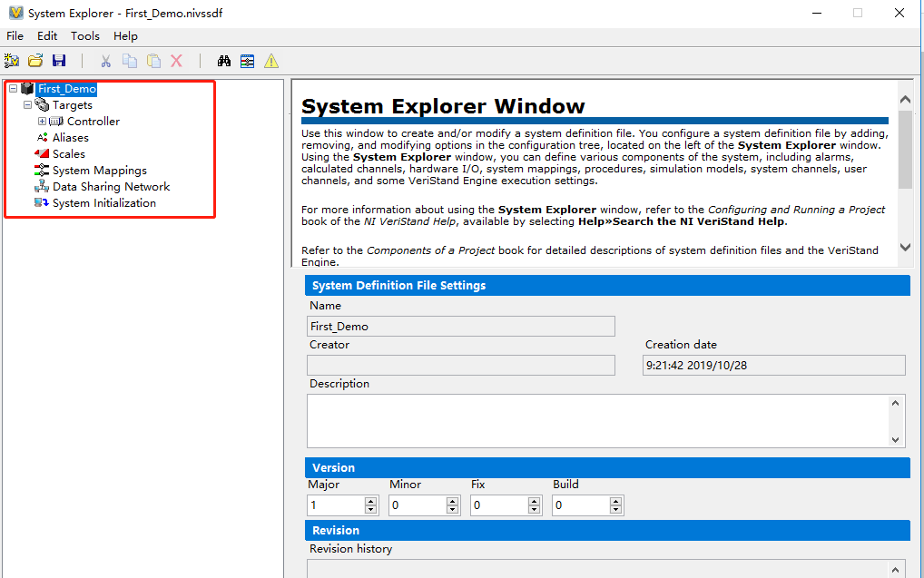Click the help pane scroll up arrow
The image size is (924, 578).
pos(906,100)
